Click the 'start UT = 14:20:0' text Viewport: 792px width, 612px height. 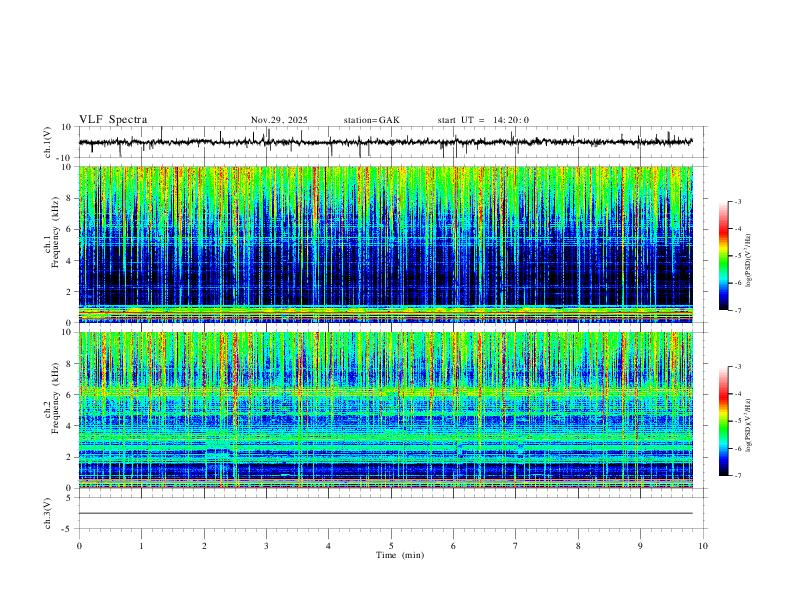point(483,120)
